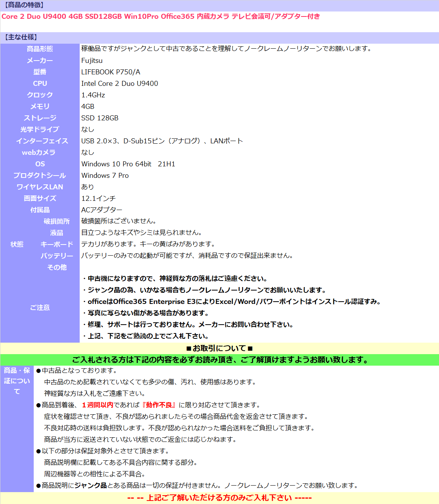Screen dimensions: 439x504
Task: Click the キーボード label cell
Action: coord(57,245)
